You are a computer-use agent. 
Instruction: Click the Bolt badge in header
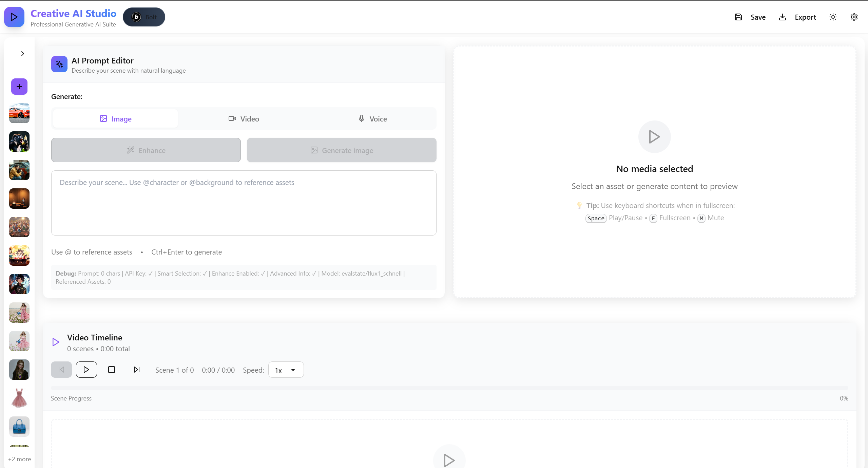pos(144,17)
